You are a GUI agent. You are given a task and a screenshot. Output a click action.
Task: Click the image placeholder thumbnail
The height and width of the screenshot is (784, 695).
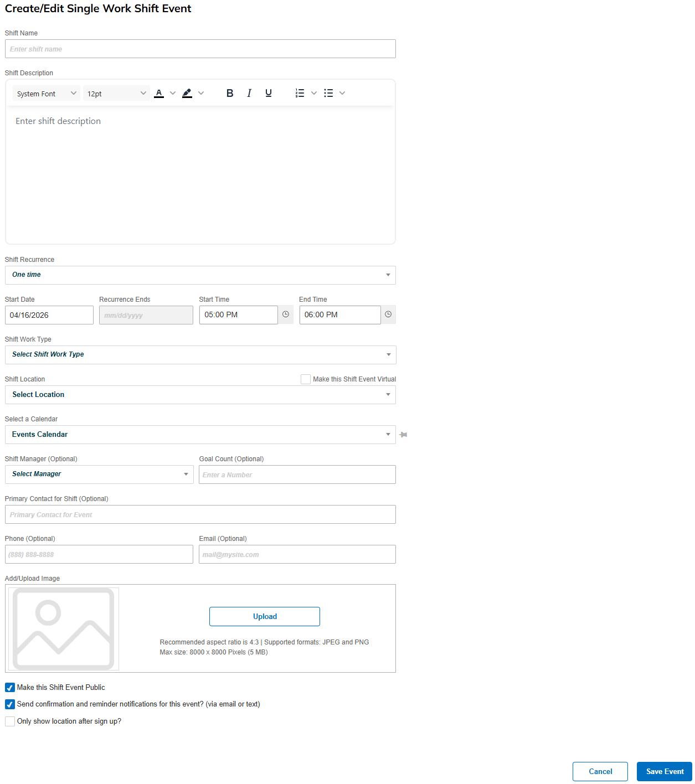coord(64,629)
